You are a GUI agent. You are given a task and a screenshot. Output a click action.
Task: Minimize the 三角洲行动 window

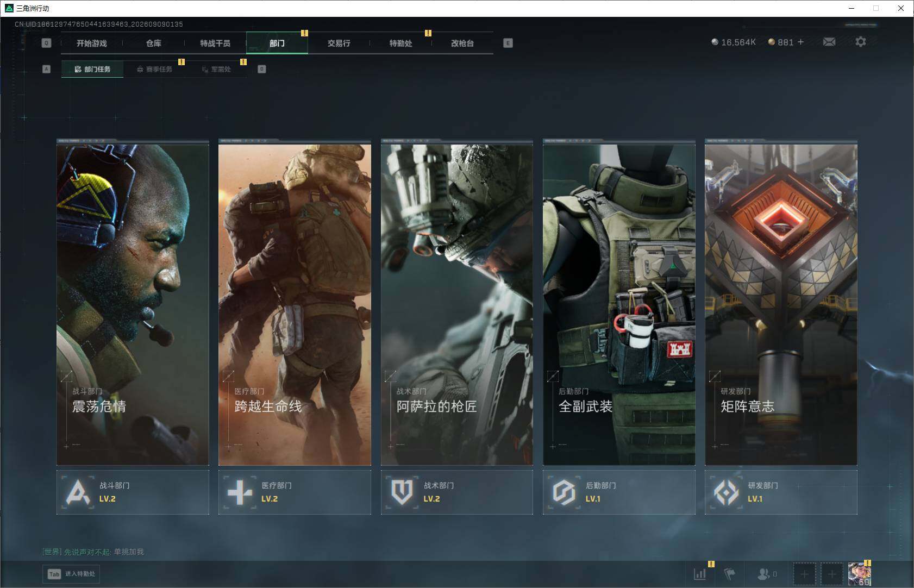(852, 8)
